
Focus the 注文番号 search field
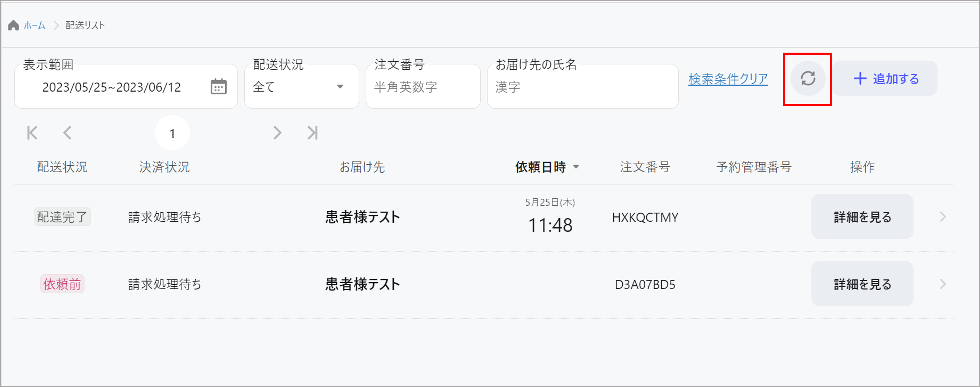point(423,87)
